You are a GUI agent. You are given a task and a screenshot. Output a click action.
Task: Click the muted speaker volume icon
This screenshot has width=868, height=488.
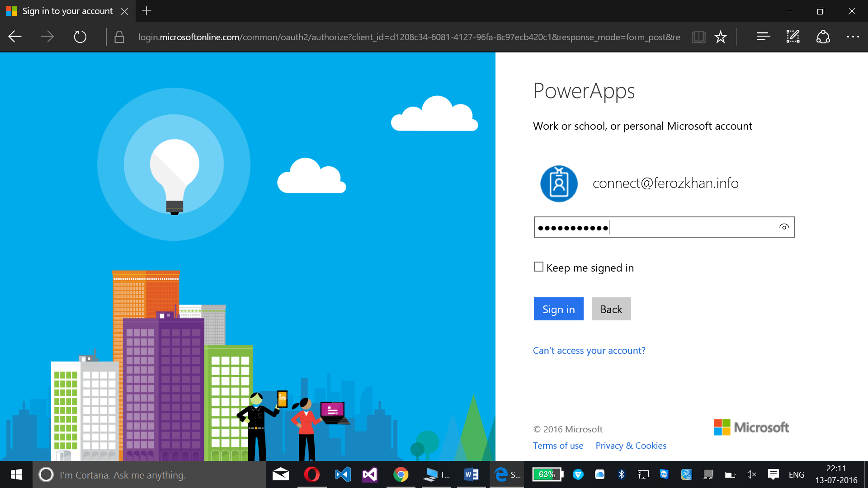751,474
